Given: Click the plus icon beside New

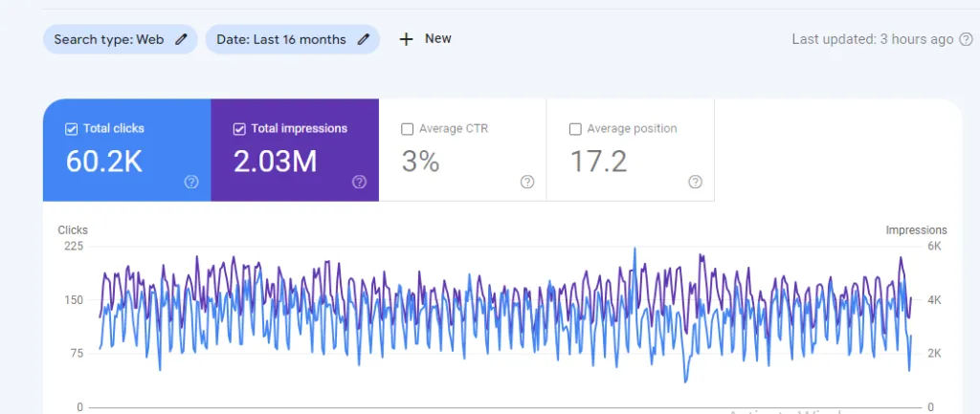Looking at the screenshot, I should coord(406,39).
